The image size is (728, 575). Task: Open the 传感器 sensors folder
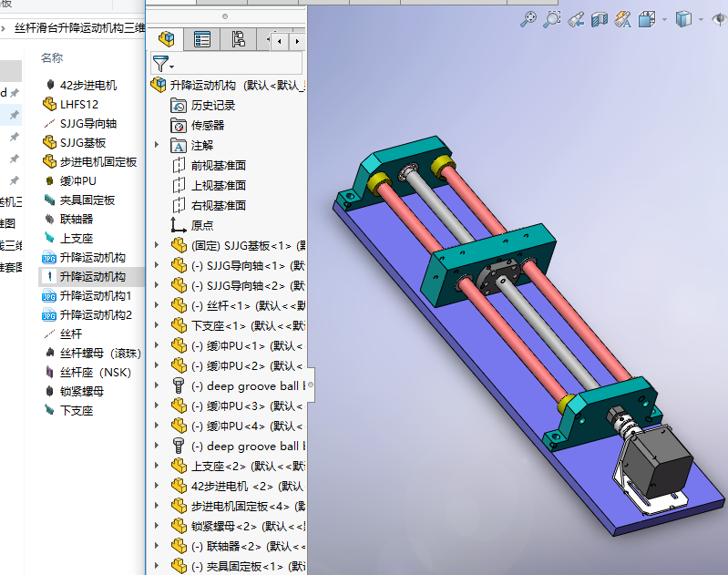[x=207, y=125]
